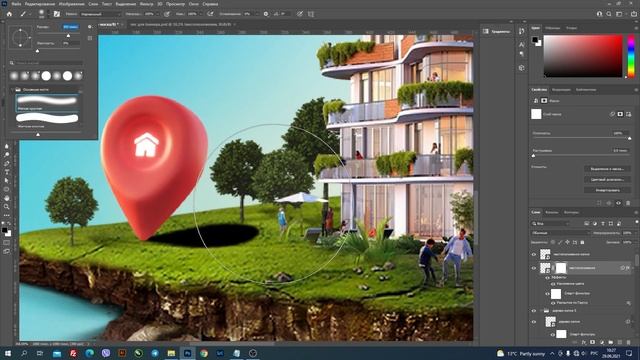The image size is (640, 360).
Task: Filter layers by type T icon
Action: [603, 224]
